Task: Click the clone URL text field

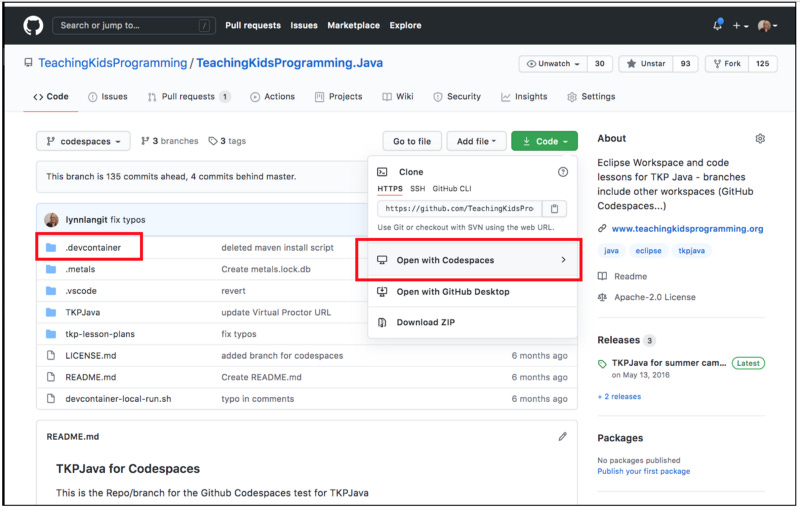Action: coord(460,209)
